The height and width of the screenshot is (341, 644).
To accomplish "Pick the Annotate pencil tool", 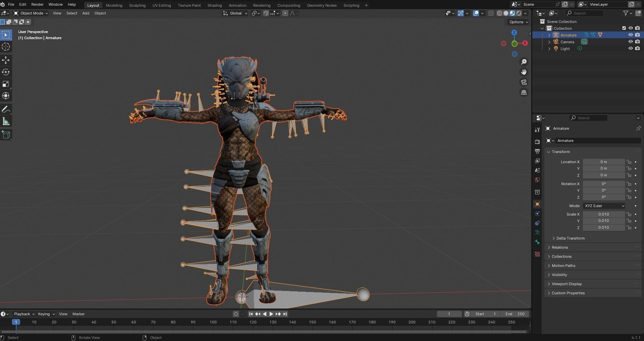I will click(x=6, y=109).
